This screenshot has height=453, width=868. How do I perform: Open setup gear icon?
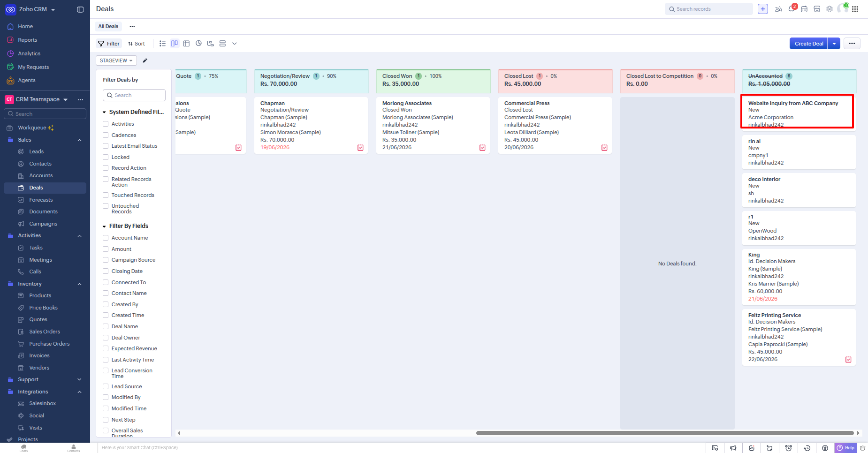830,9
